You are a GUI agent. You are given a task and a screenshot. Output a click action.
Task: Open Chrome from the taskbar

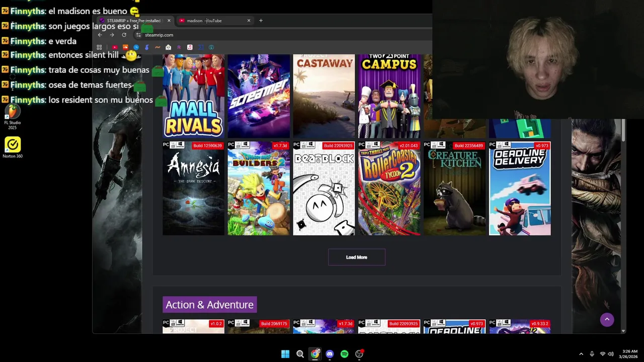315,354
